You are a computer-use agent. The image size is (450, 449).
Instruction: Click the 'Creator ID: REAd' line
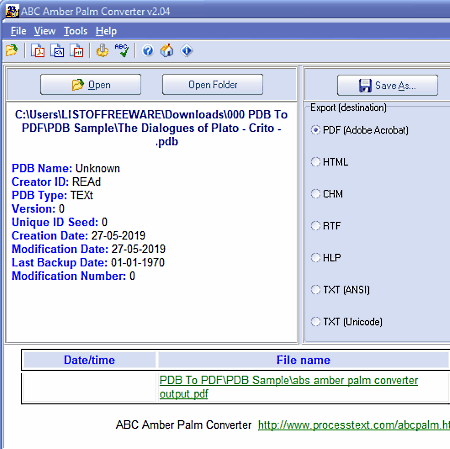click(56, 182)
